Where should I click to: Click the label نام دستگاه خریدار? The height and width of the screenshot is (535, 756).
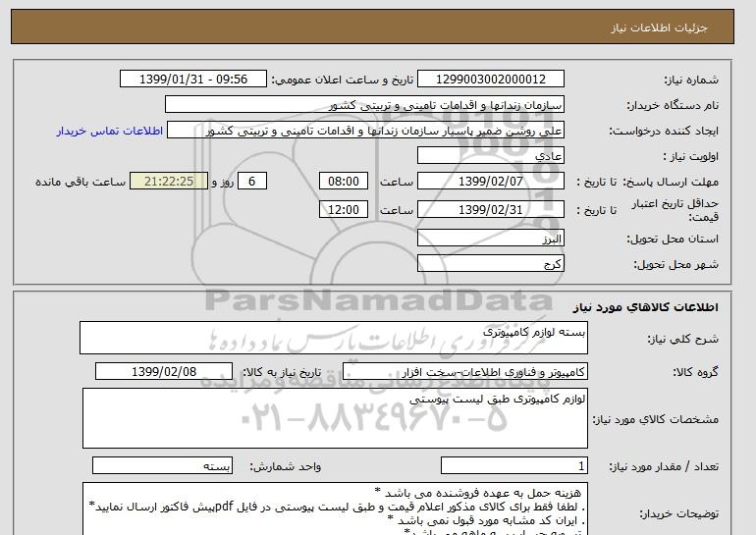(673, 105)
